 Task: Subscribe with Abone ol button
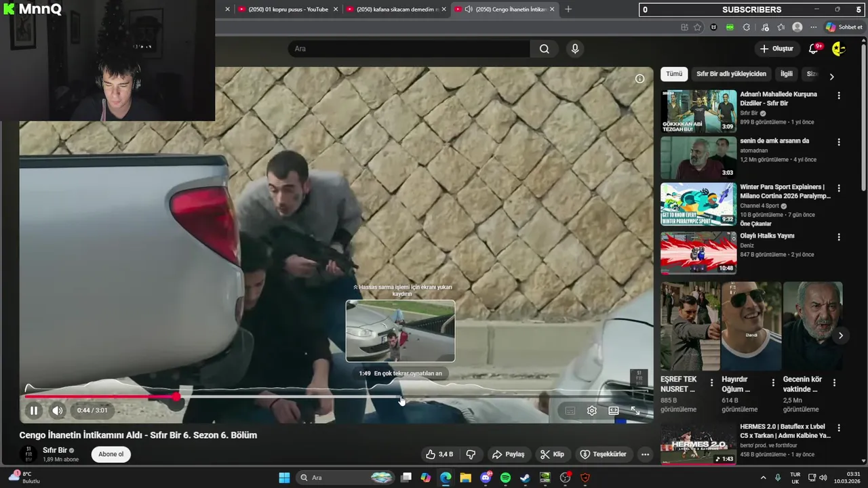point(111,454)
